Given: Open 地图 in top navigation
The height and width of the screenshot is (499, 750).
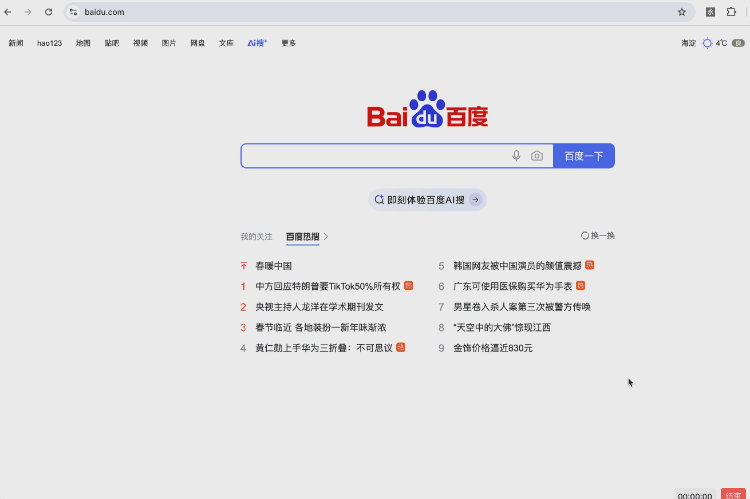Looking at the screenshot, I should [x=83, y=43].
